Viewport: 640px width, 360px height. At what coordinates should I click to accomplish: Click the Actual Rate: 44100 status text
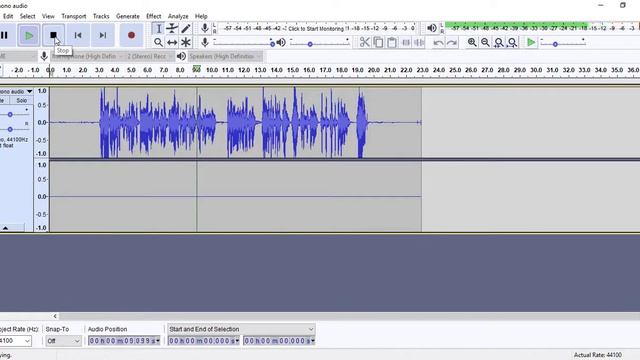[x=598, y=355]
